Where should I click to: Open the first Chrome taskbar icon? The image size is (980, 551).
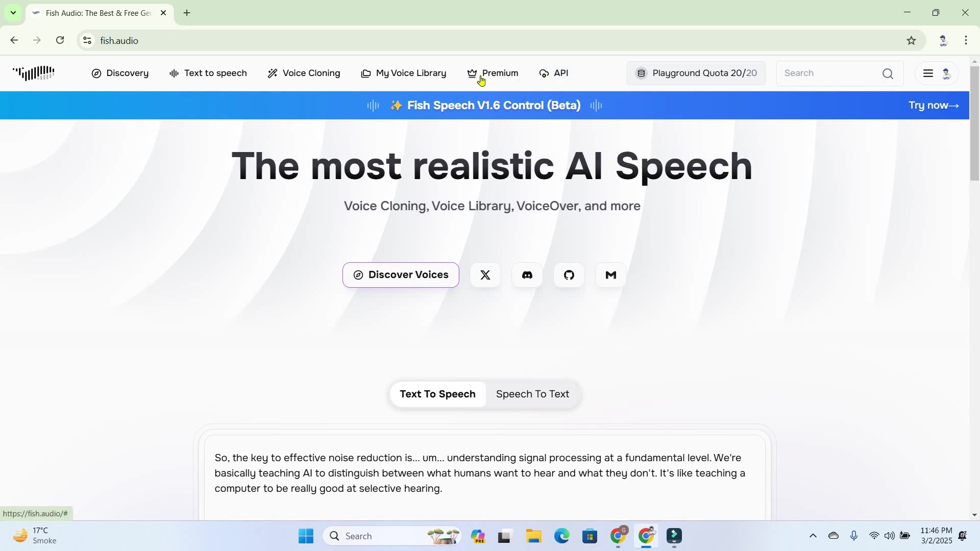pyautogui.click(x=618, y=536)
